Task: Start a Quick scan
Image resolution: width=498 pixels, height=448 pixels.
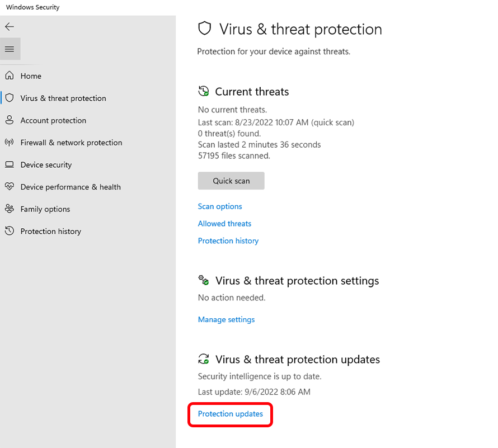Action: 231,181
